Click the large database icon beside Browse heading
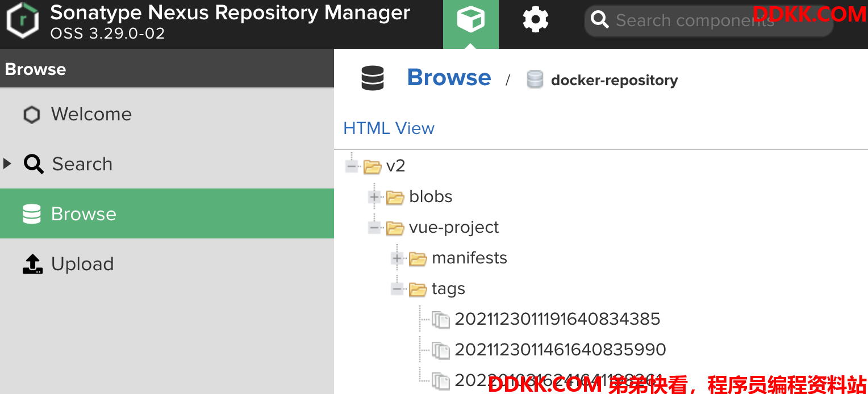This screenshot has width=868, height=394. 373,78
